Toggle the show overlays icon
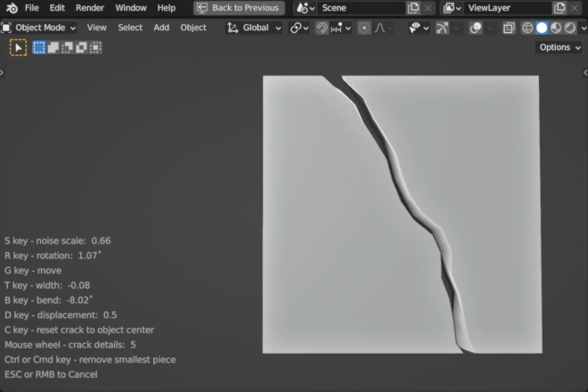The image size is (588, 392). (476, 28)
